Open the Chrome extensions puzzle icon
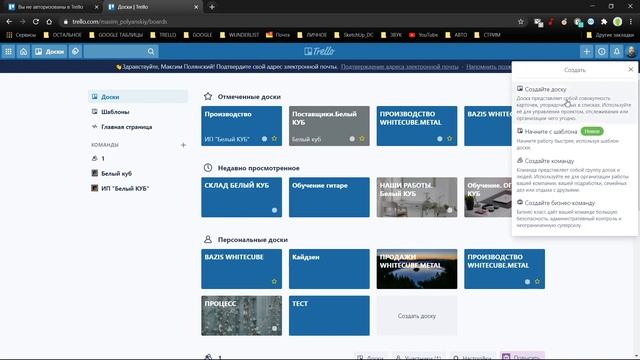The height and width of the screenshot is (360, 640). (x=604, y=22)
